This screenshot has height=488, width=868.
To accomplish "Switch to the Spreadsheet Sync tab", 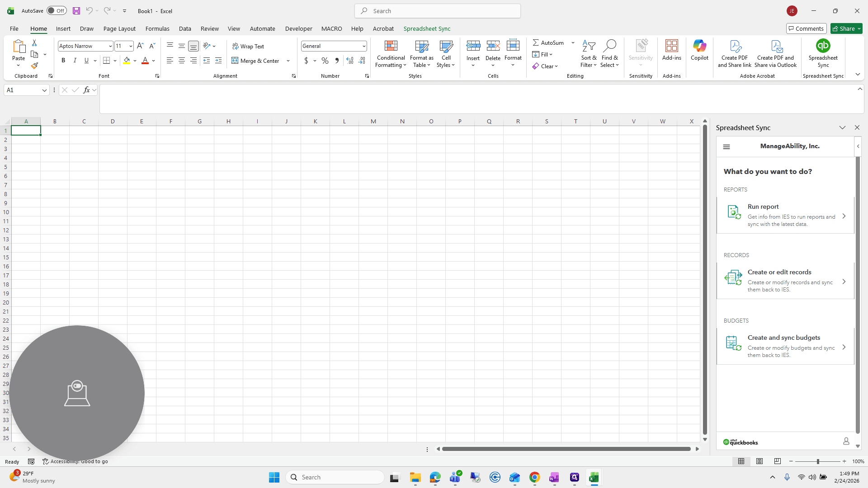I will tap(427, 28).
